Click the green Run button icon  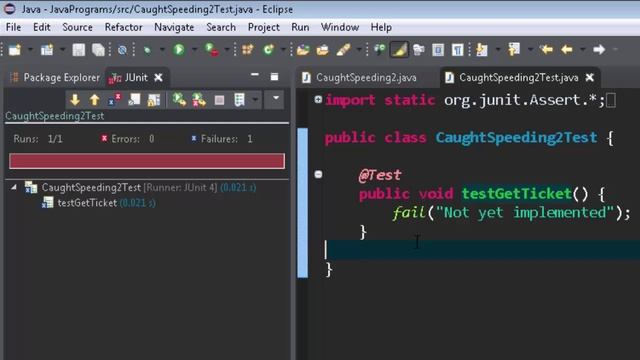178,50
